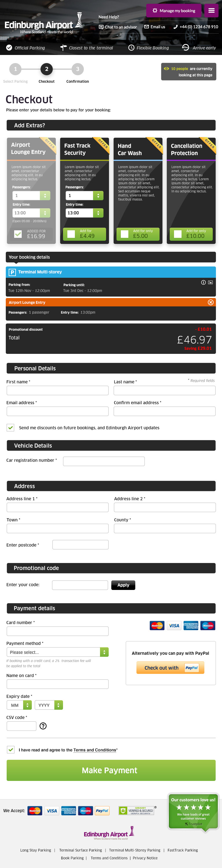Image resolution: width=222 pixels, height=868 pixels.
Task: Open Fast Track entry time dropdown
Action: pos(98,213)
